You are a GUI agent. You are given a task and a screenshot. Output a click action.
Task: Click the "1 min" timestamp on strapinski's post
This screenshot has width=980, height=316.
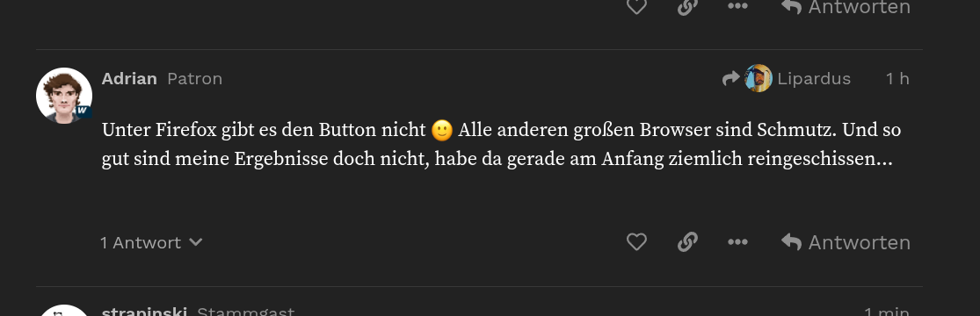click(886, 312)
